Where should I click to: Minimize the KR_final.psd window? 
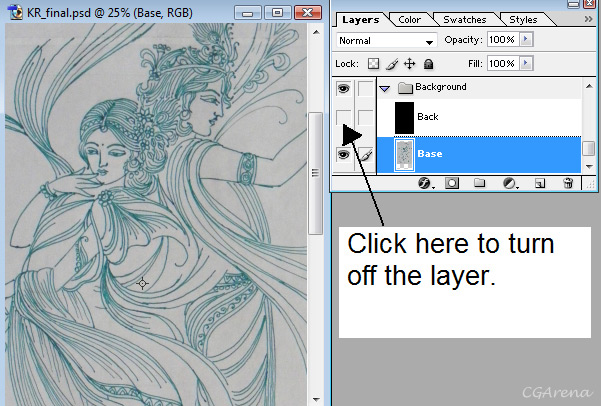(248, 13)
